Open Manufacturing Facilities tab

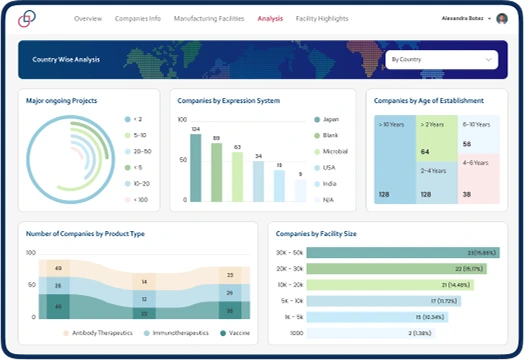tap(209, 19)
